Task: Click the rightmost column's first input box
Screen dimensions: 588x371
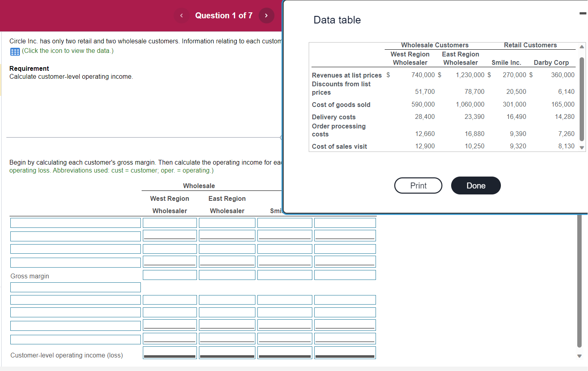Action: pos(345,223)
